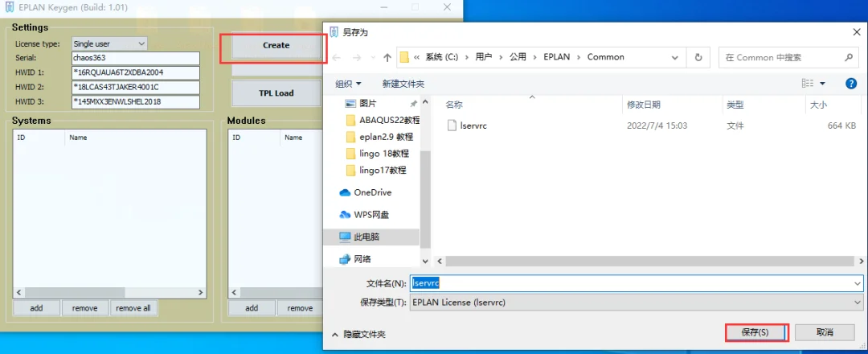Click remove all button under Systems
The image size is (868, 354).
coord(133,308)
